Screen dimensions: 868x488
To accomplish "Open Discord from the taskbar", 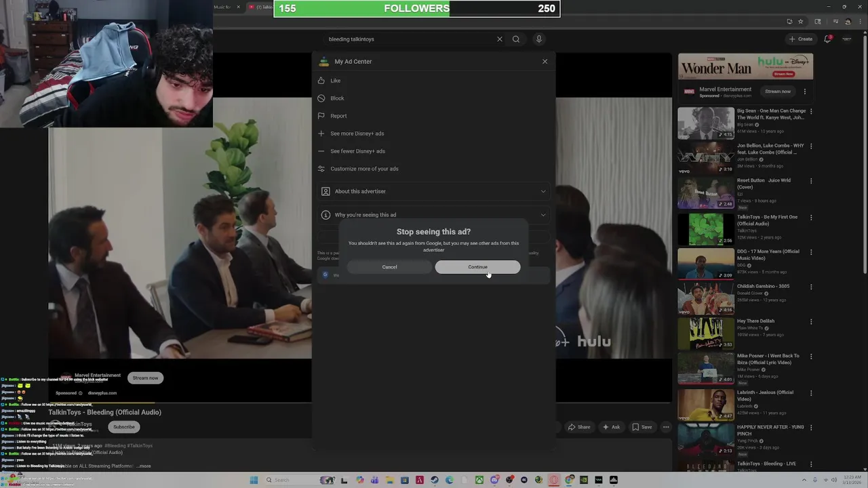I will (x=494, y=480).
